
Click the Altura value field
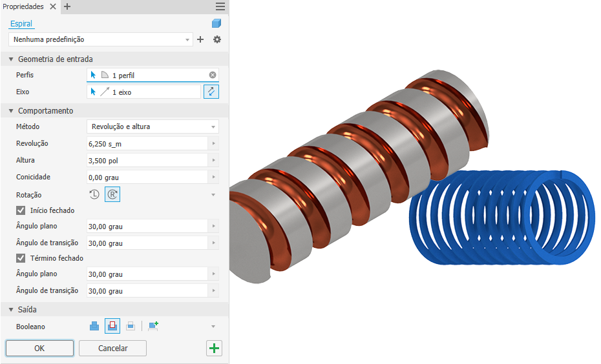[x=147, y=160]
